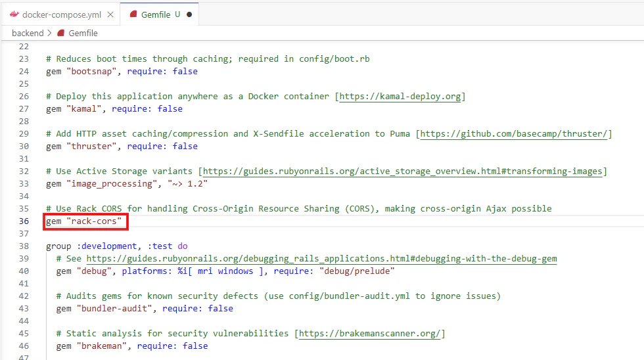Click the gem "kamal" text
The image size is (644, 360).
(74, 109)
